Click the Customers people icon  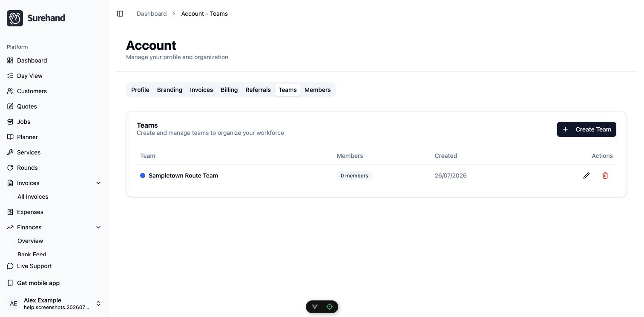point(10,91)
